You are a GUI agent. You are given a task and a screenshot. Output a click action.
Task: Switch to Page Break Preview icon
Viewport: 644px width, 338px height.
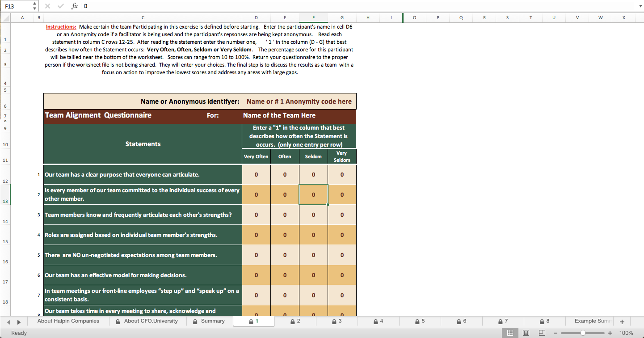[x=542, y=333]
